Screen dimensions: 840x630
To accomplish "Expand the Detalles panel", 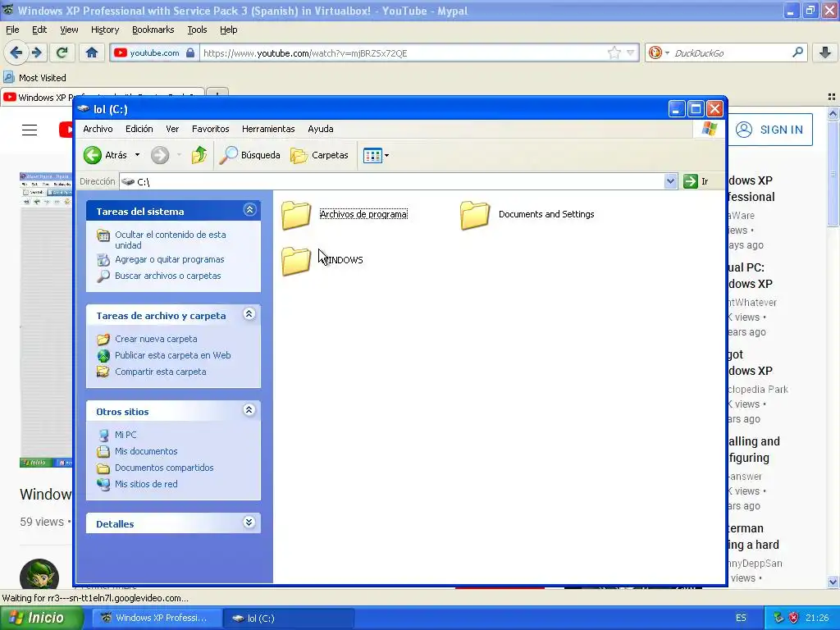I will pos(249,523).
